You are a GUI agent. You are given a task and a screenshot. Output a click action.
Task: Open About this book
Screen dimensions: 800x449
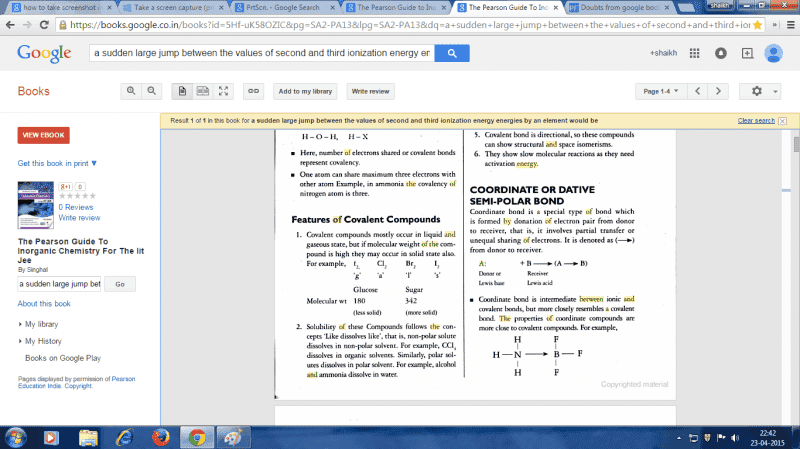tap(44, 304)
